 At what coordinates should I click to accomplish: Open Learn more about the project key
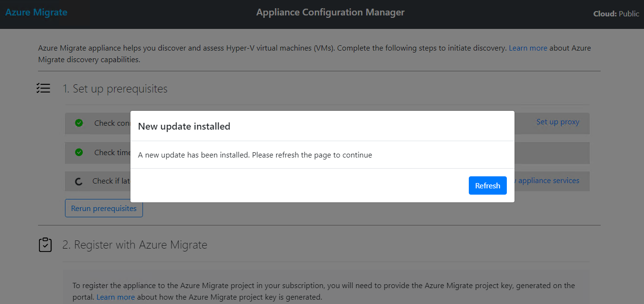click(x=116, y=297)
